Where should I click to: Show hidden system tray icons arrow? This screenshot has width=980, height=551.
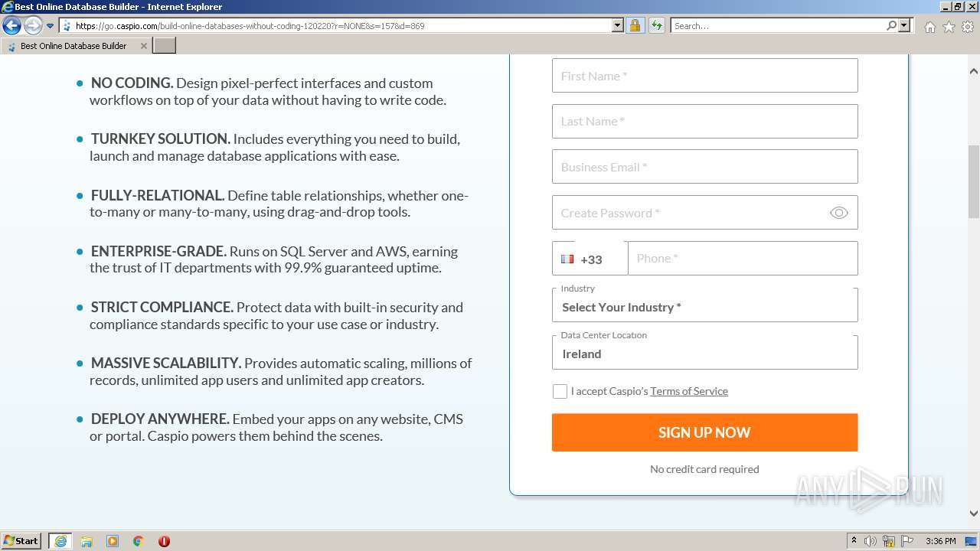point(854,541)
